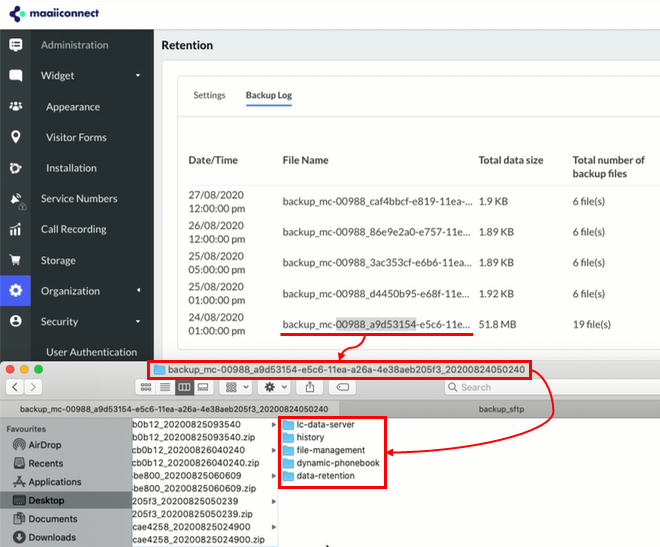
Task: Expand the Organization menu
Action: pyautogui.click(x=90, y=291)
